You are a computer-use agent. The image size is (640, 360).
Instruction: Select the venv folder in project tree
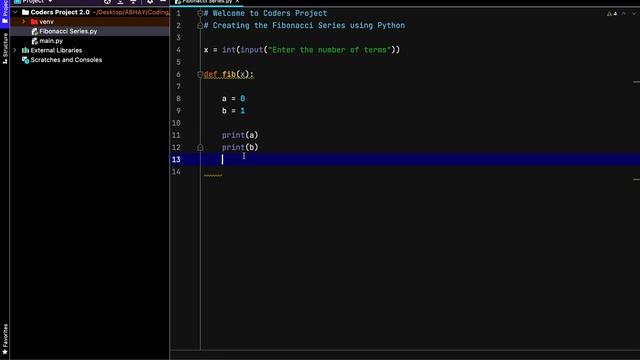coord(47,22)
